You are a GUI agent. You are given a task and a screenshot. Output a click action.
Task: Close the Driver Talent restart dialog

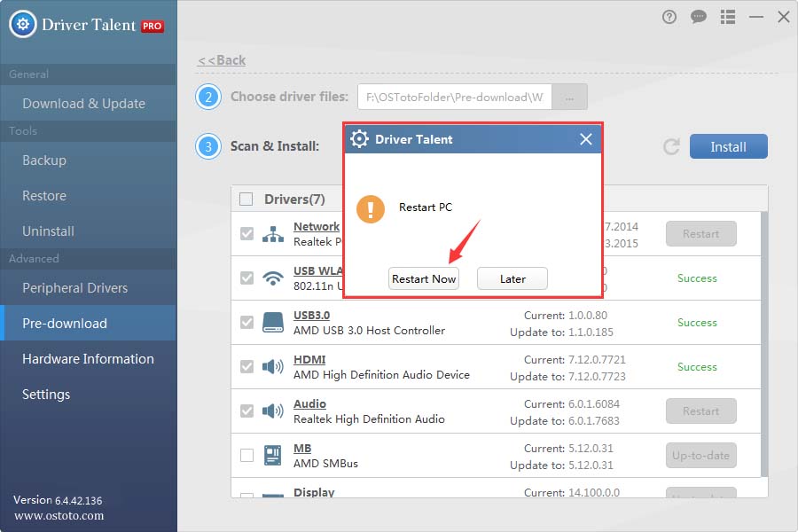pos(586,139)
